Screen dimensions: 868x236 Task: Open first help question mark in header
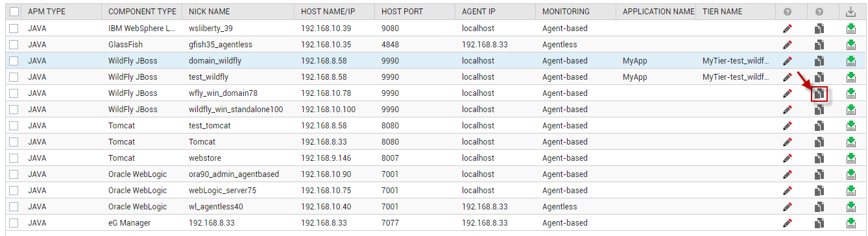(788, 12)
